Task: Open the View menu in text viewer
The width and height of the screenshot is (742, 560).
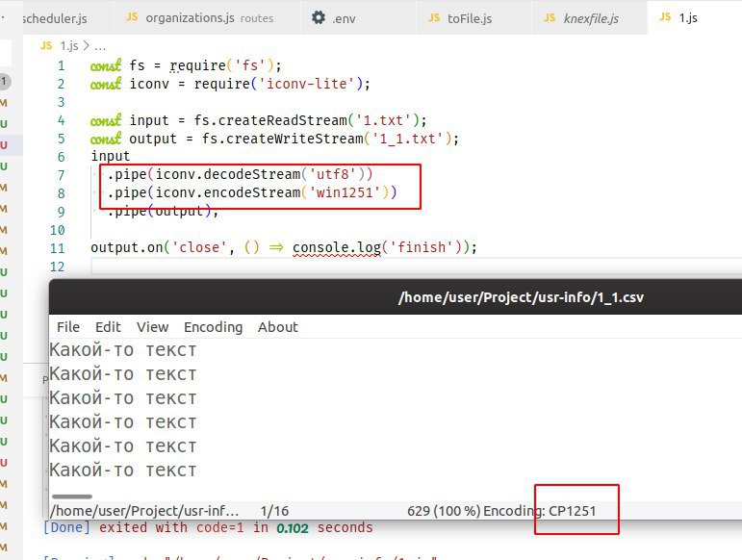Action: (152, 327)
